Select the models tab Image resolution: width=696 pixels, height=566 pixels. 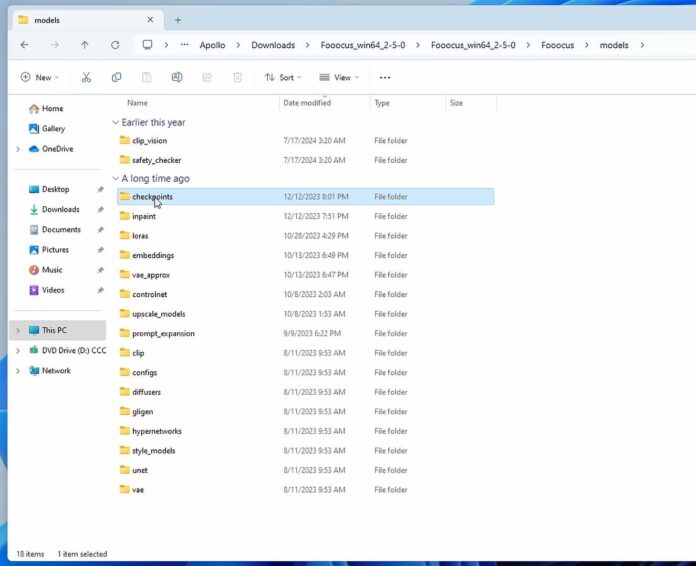coord(87,20)
